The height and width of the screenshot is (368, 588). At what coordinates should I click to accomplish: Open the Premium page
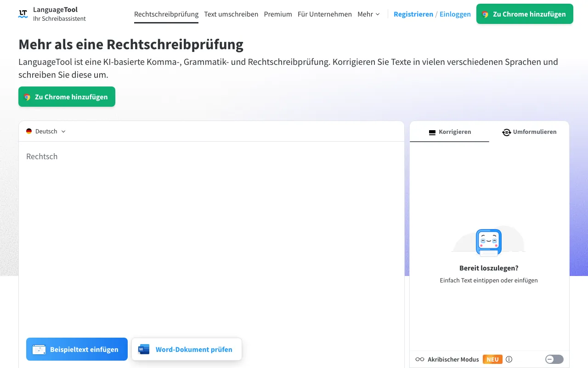[x=278, y=14]
